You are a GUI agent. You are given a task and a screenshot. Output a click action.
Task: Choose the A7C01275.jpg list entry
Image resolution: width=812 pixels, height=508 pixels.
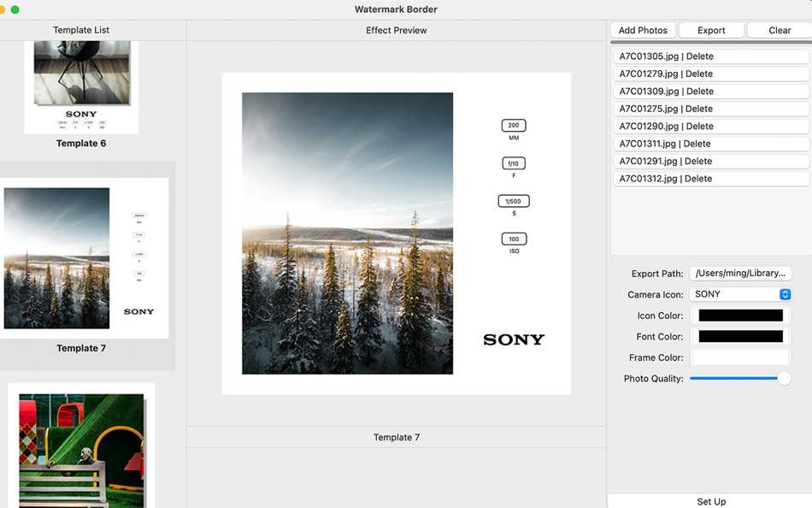click(x=710, y=109)
